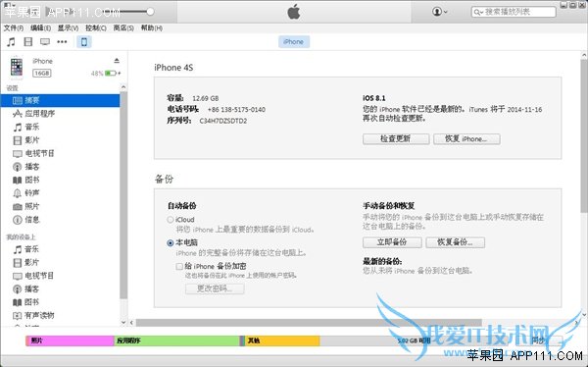This screenshot has width=588, height=367.
Task: Click the search playlist field
Action: 514,12
